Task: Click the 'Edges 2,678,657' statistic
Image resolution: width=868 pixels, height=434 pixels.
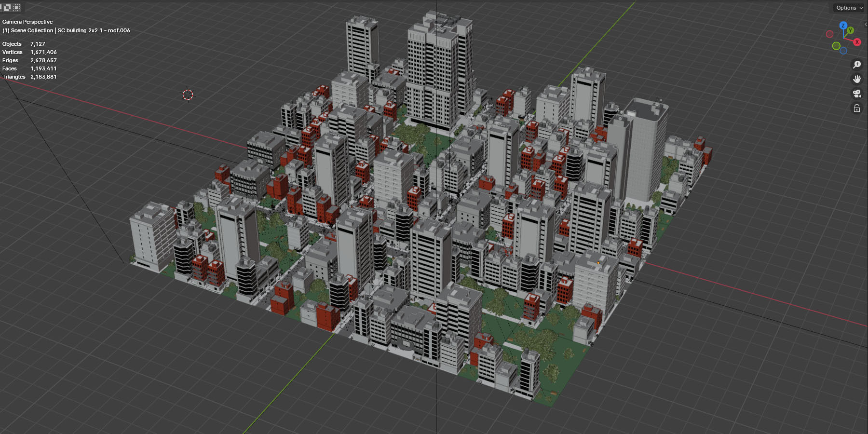Action: pyautogui.click(x=29, y=60)
